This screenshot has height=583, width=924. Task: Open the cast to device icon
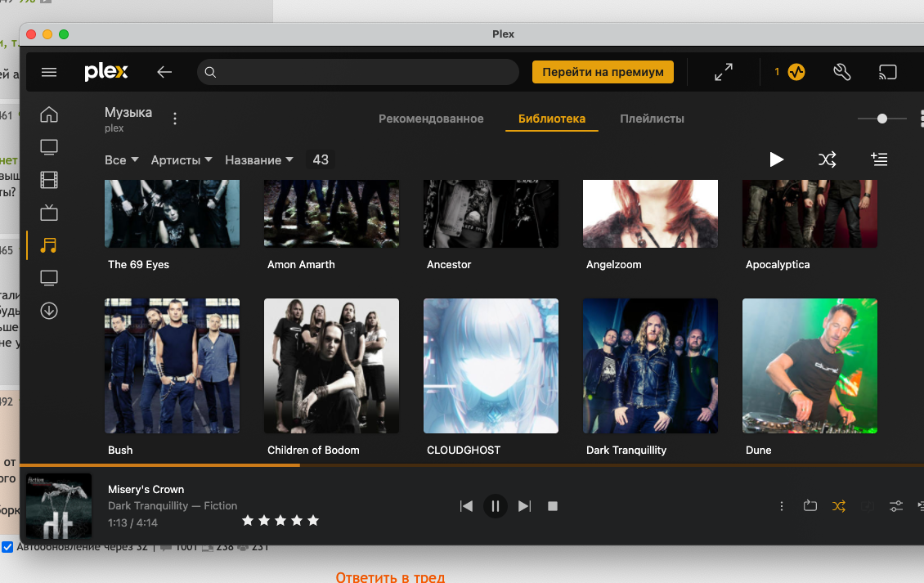(887, 72)
